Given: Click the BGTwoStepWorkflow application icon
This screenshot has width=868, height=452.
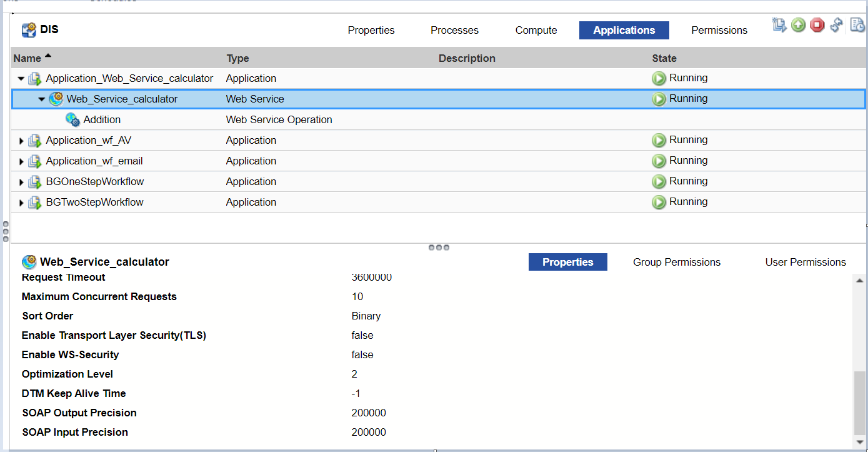Looking at the screenshot, I should coord(35,203).
